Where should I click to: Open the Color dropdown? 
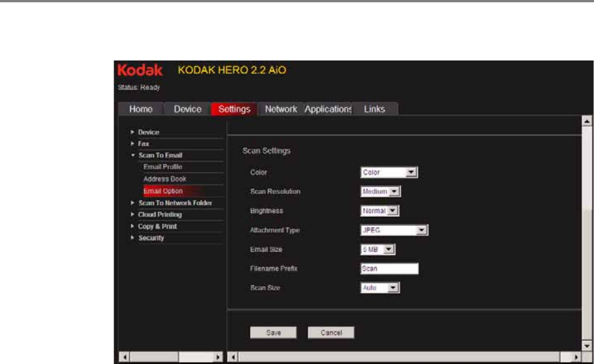click(x=389, y=172)
